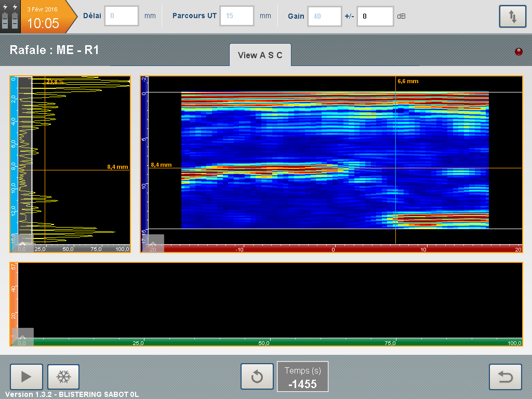
Task: Select the 6,6 mm vertical cursor label
Action: tap(408, 81)
